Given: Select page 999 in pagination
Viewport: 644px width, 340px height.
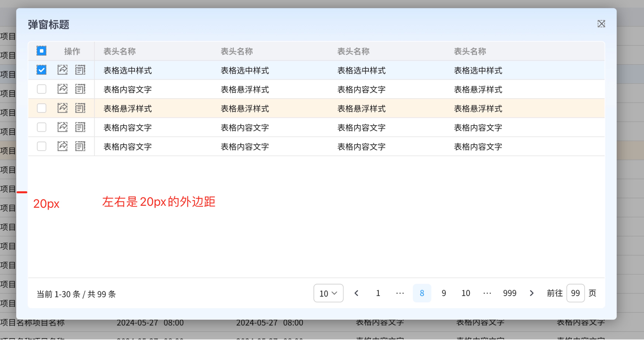Looking at the screenshot, I should click(x=509, y=293).
